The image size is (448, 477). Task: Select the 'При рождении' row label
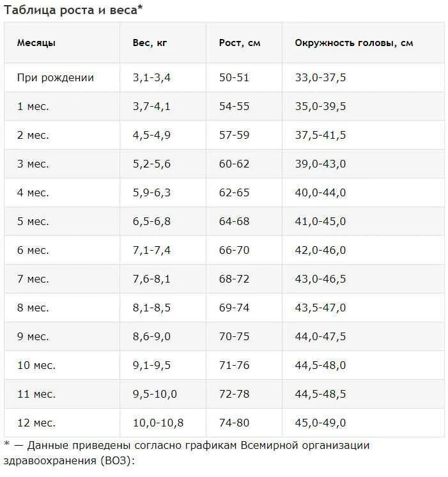pyautogui.click(x=56, y=77)
